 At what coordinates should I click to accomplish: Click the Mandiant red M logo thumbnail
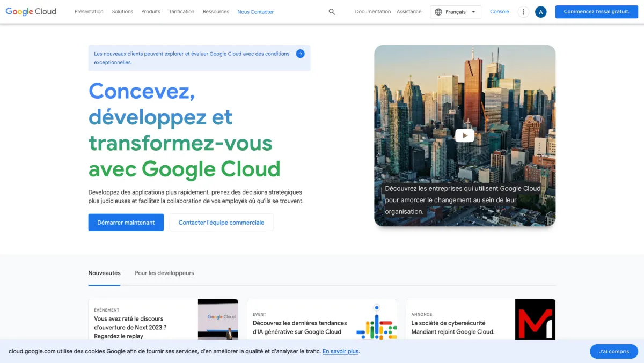coord(535,320)
